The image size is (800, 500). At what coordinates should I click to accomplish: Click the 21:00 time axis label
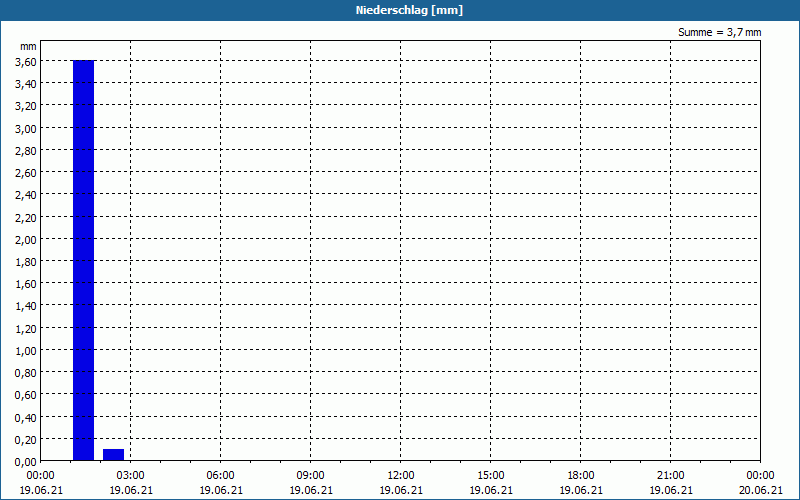[x=670, y=476]
